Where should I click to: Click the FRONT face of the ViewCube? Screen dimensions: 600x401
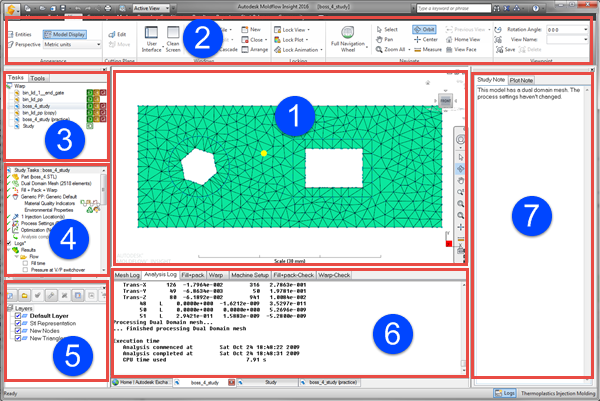tap(445, 101)
